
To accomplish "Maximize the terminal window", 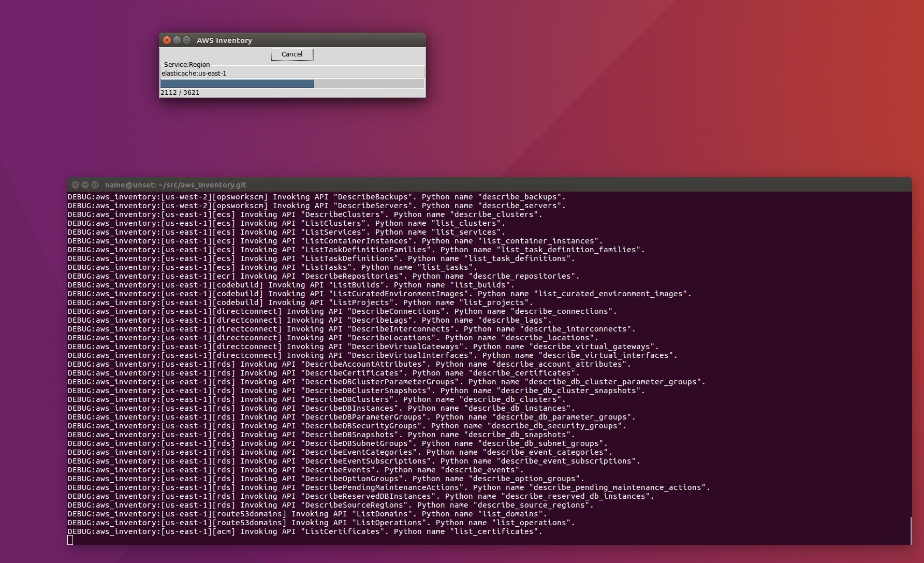I will point(95,184).
